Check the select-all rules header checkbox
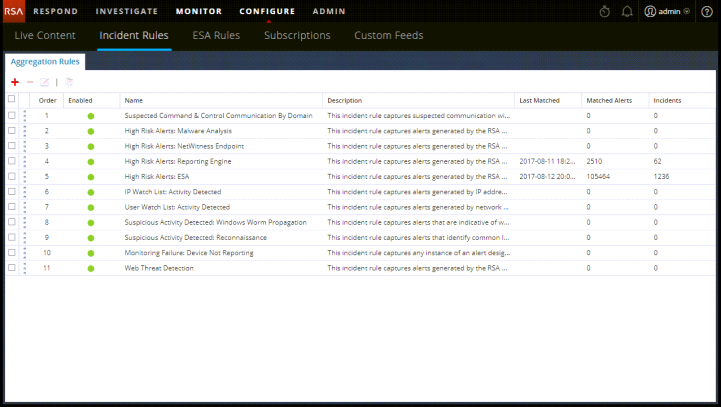This screenshot has height=407, width=721. pyautogui.click(x=12, y=100)
